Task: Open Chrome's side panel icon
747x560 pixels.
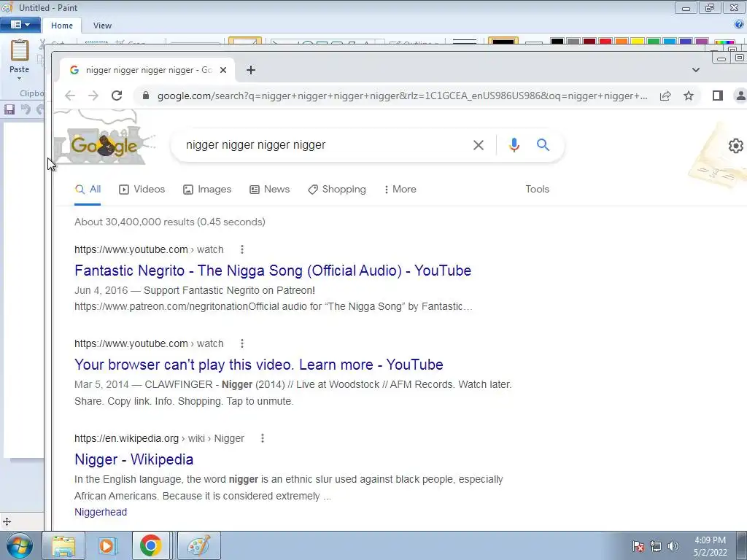Action: pyautogui.click(x=718, y=96)
